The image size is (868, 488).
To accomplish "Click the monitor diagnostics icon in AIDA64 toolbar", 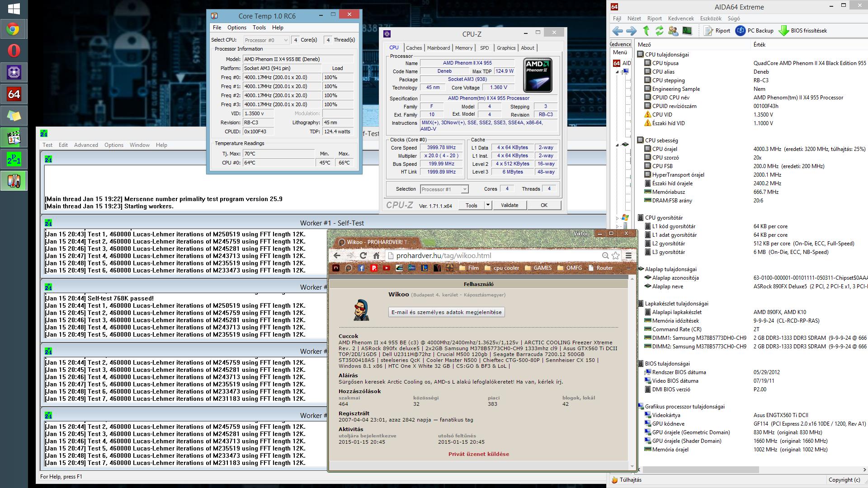I will tap(687, 31).
